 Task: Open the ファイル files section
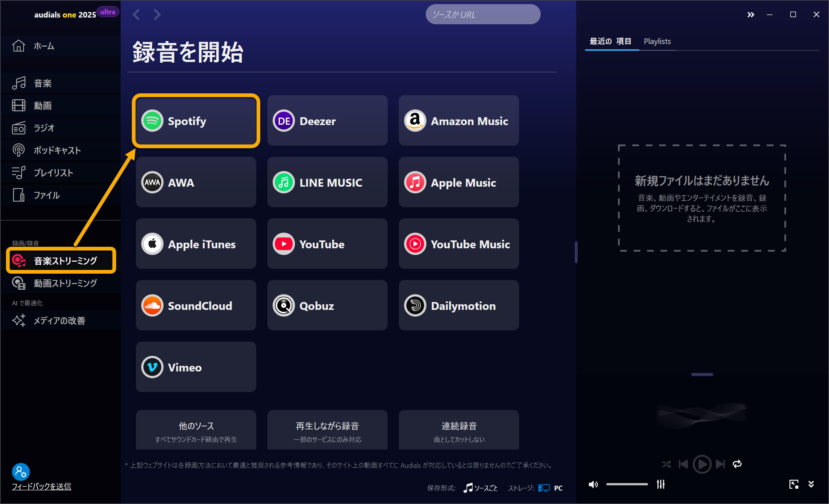point(60,195)
